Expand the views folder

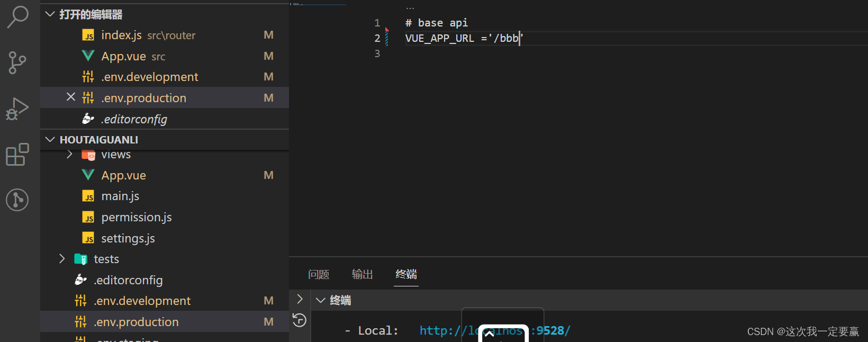coord(69,155)
